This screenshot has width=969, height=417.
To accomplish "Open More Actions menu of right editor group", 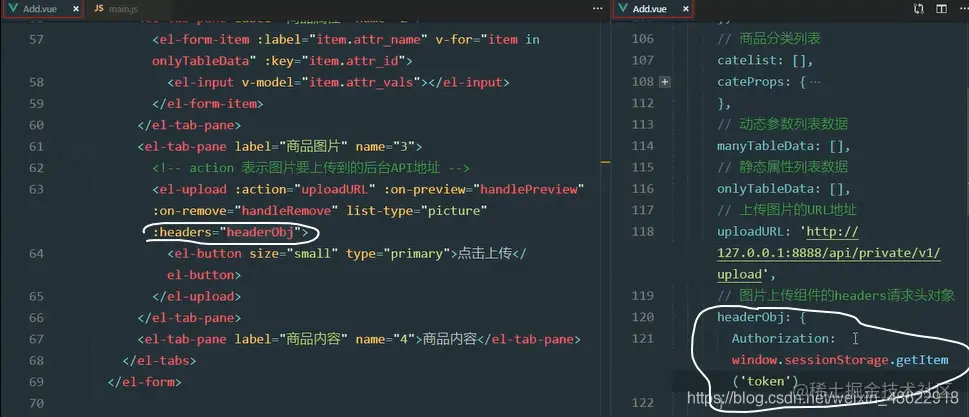I will pos(962,9).
